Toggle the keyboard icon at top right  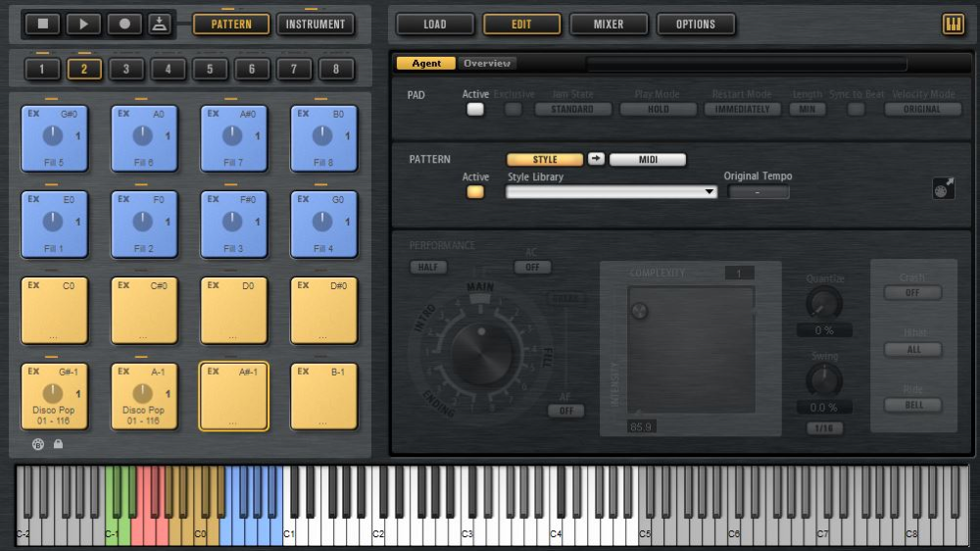click(x=953, y=25)
